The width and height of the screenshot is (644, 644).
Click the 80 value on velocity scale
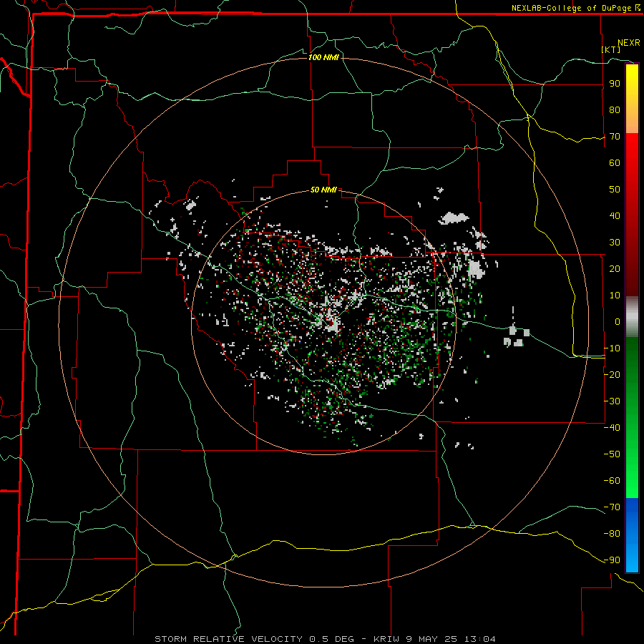[615, 110]
